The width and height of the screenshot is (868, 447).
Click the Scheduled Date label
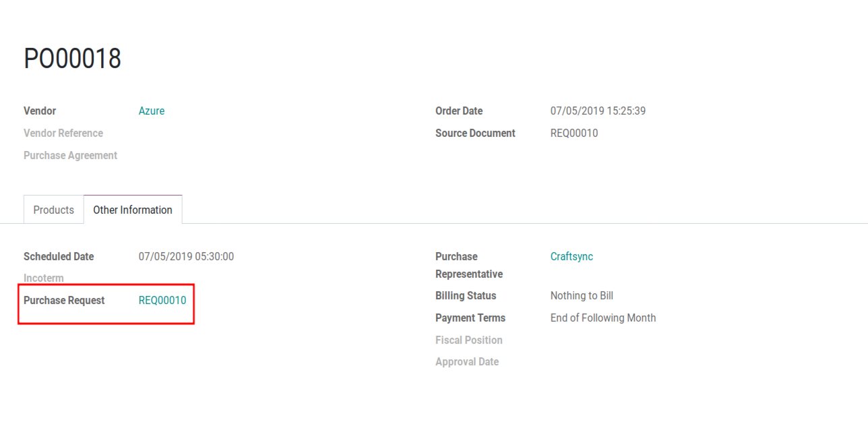(59, 257)
